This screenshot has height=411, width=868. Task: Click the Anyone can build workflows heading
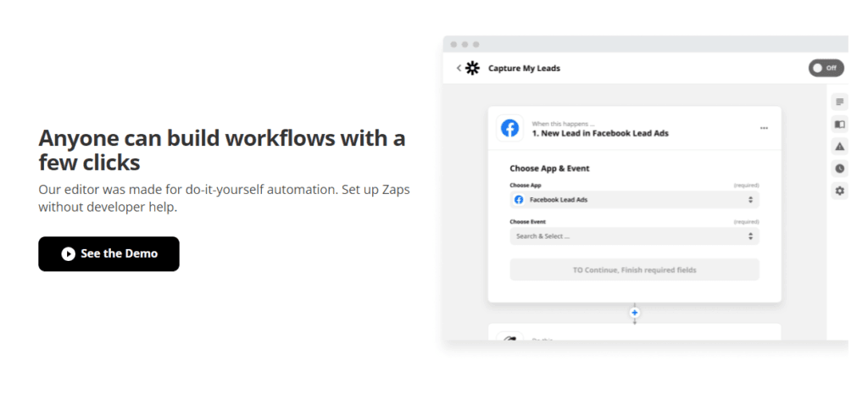222,150
